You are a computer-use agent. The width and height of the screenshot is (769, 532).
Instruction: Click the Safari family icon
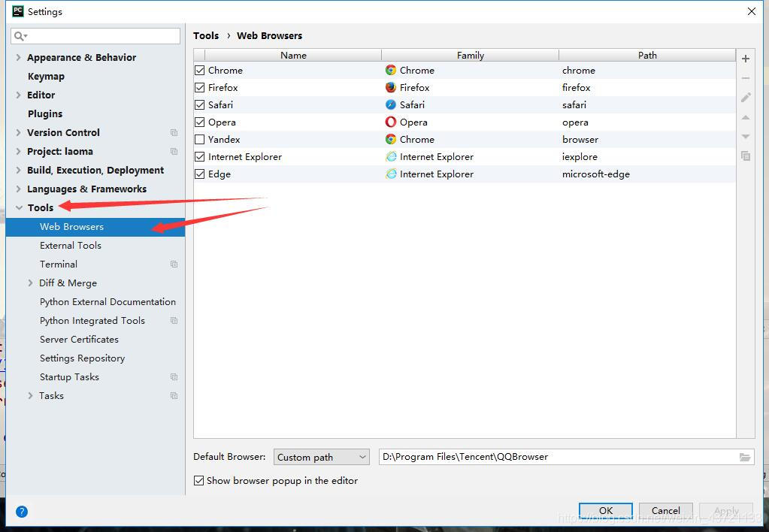click(x=390, y=104)
